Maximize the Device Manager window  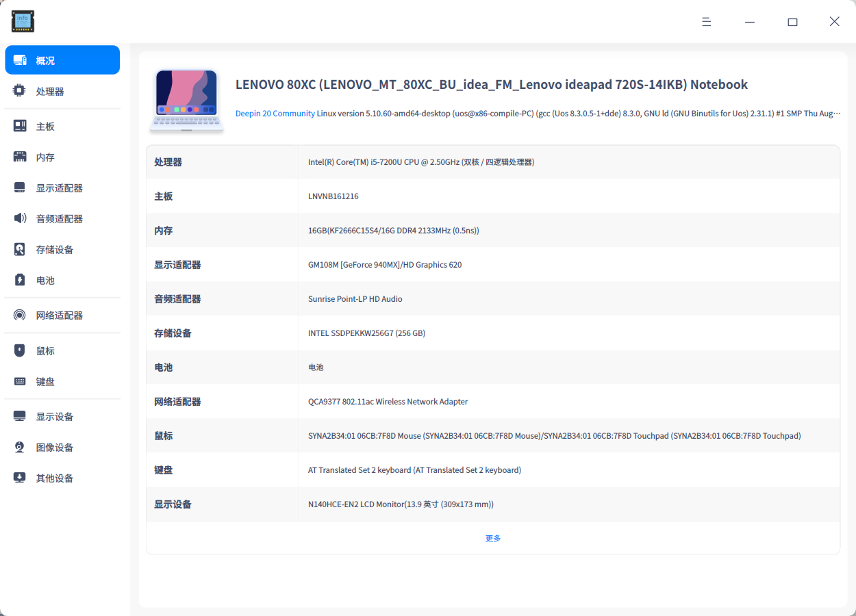tap(792, 22)
